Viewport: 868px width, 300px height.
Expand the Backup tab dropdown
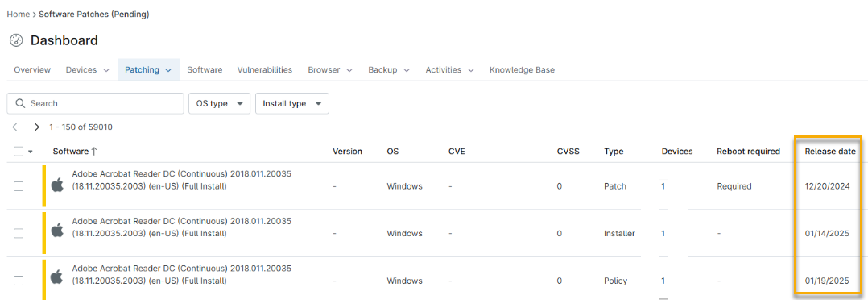click(x=407, y=70)
